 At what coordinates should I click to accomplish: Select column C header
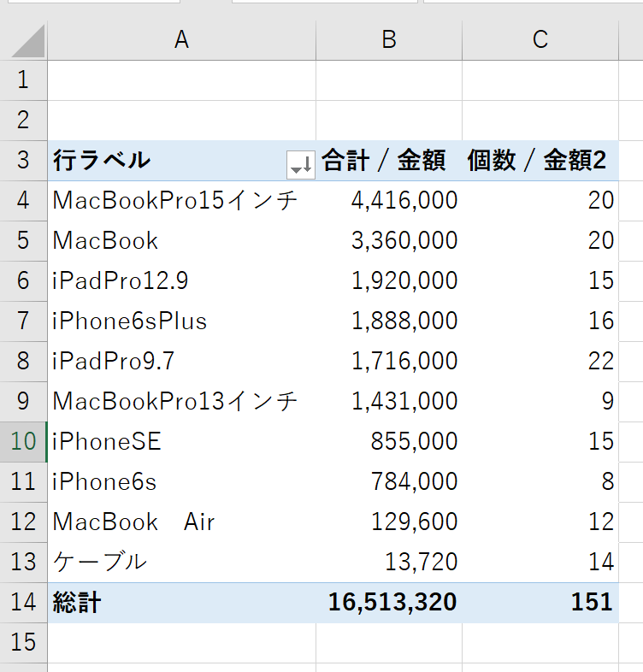tap(540, 39)
